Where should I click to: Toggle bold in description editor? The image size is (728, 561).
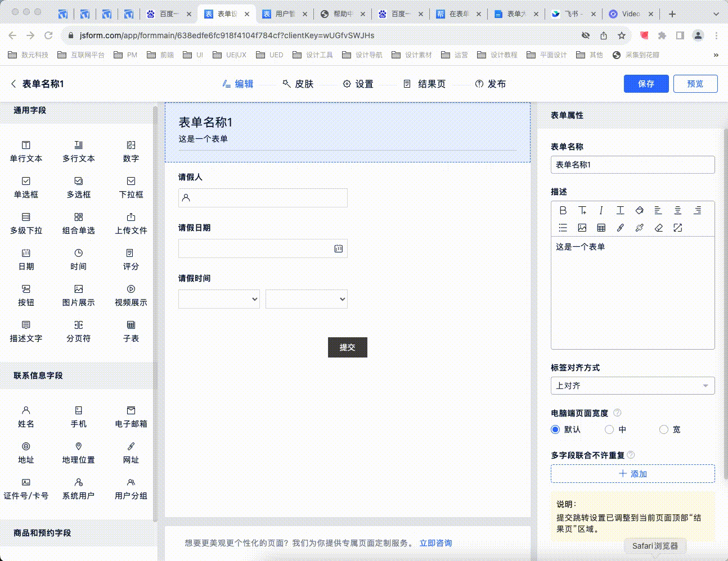[563, 210]
